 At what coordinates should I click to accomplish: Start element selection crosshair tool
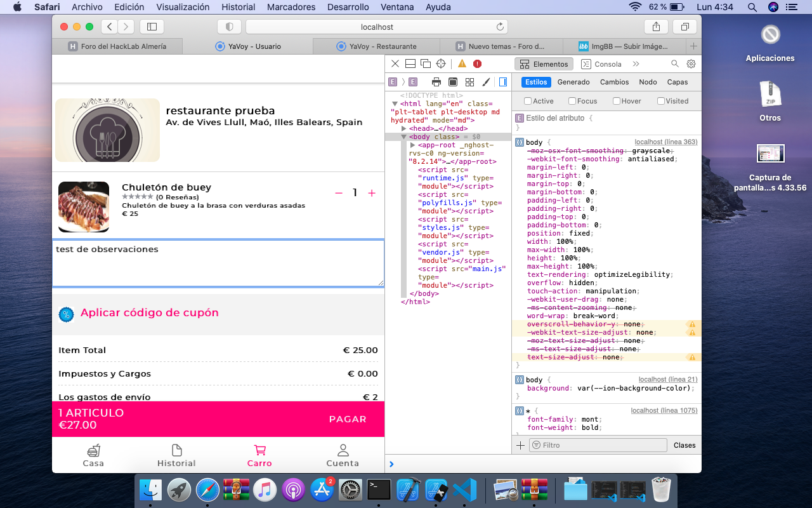(x=441, y=63)
